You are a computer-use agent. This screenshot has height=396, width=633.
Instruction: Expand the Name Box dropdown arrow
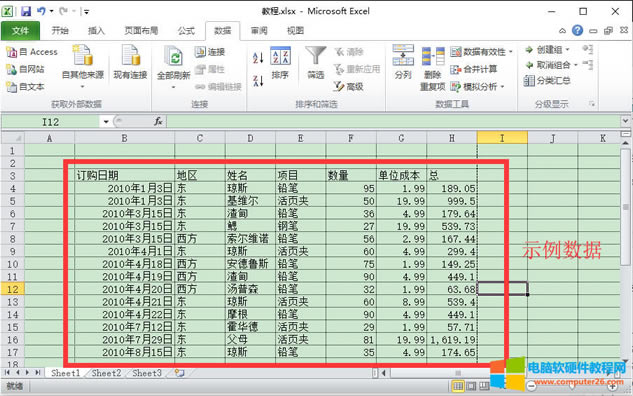click(106, 122)
